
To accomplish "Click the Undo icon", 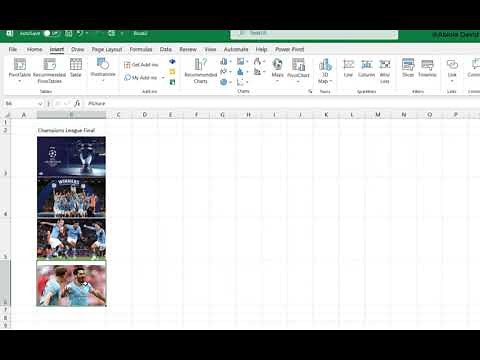I will (80, 33).
